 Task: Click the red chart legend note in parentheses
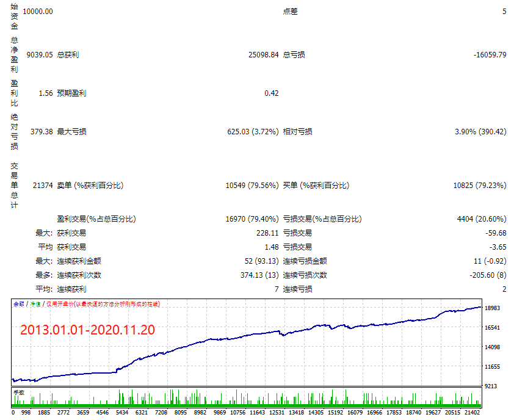(x=103, y=303)
